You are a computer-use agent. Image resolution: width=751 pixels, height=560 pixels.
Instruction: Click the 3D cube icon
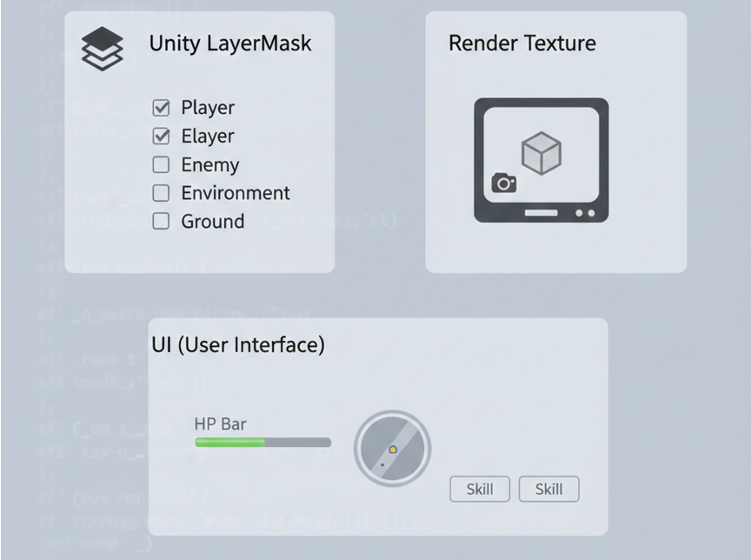542,153
